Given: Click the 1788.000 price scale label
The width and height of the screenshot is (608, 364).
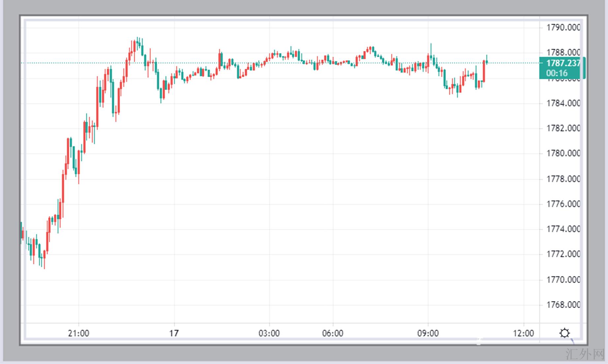Looking at the screenshot, I should pos(563,52).
